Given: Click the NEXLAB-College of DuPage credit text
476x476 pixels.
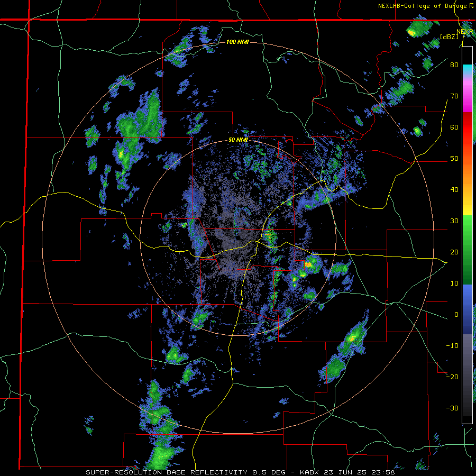Looking at the screenshot, I should point(425,6).
